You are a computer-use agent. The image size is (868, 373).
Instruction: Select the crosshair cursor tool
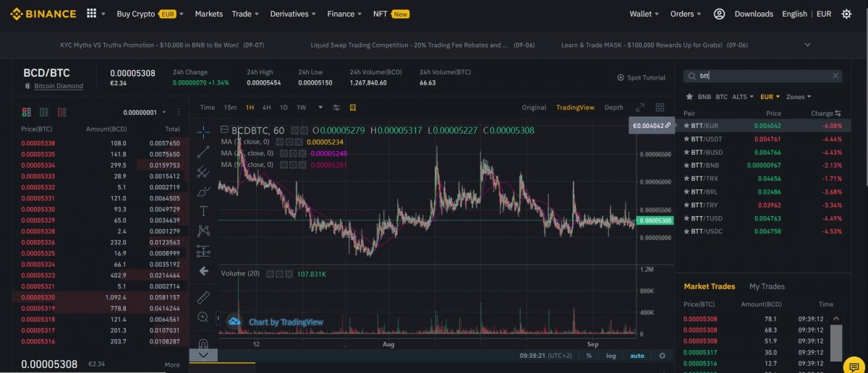tap(203, 131)
